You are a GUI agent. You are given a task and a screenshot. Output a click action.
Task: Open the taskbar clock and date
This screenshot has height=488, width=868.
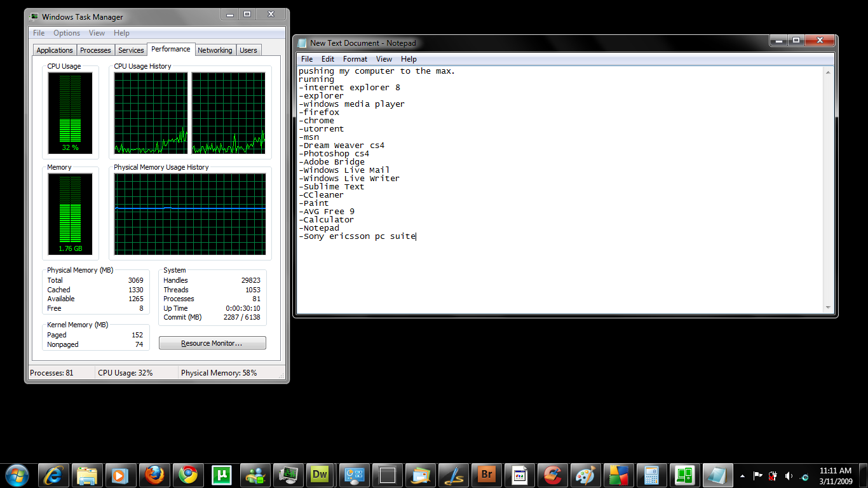click(x=836, y=476)
